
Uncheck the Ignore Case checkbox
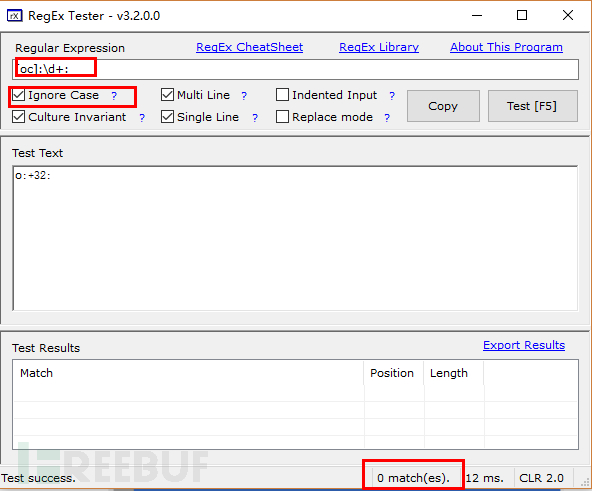[x=18, y=95]
